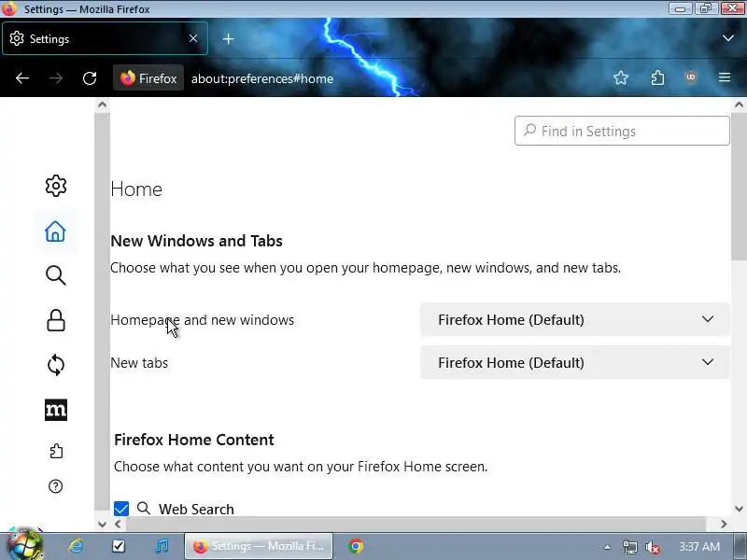Click the New Windows and Tabs heading
This screenshot has height=560, width=747.
tap(196, 241)
